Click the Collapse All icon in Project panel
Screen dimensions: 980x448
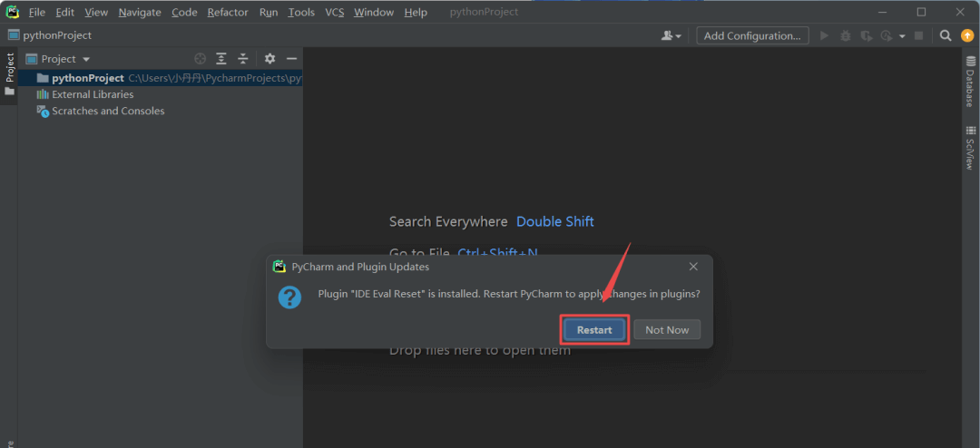pos(243,59)
